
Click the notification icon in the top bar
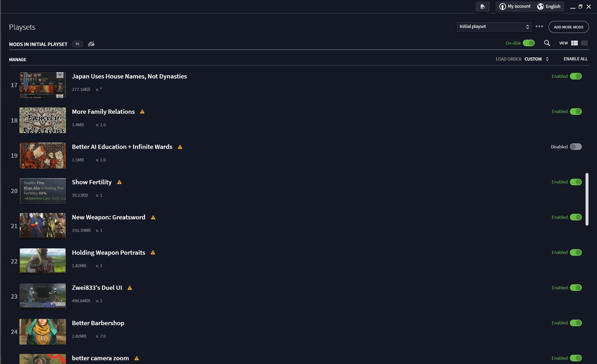pyautogui.click(x=482, y=7)
